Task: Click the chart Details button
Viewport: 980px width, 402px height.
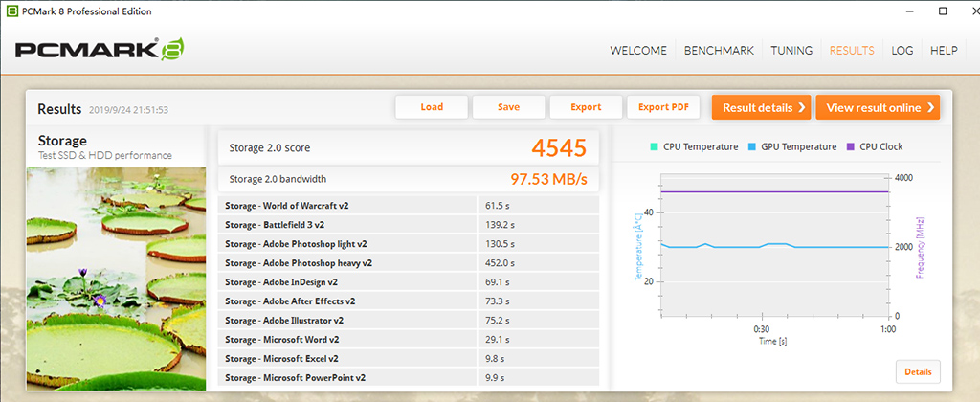Action: [x=918, y=371]
